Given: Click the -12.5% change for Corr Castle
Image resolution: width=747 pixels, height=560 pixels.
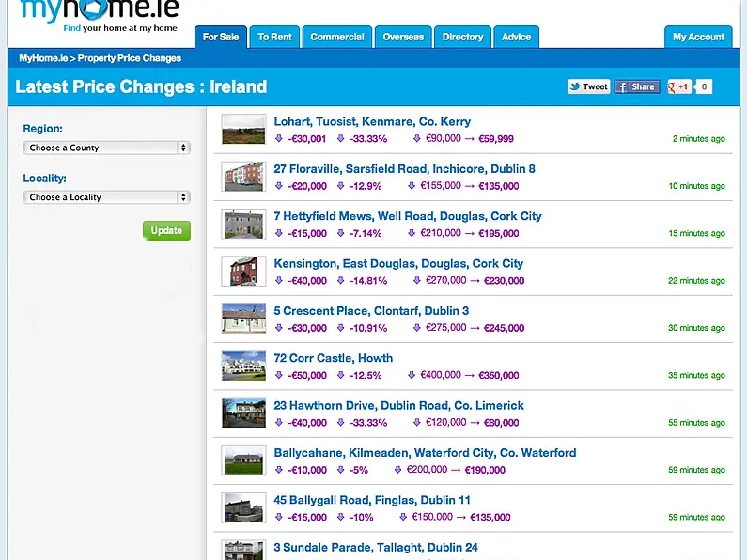Looking at the screenshot, I should (366, 375).
